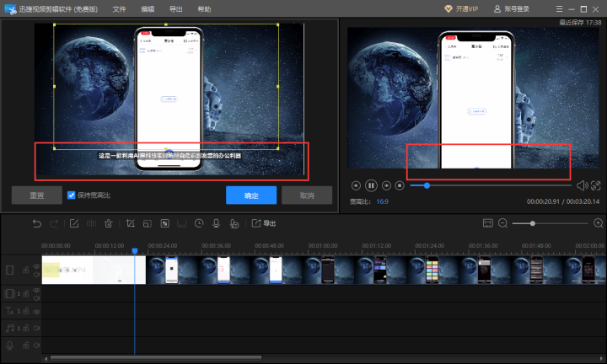The width and height of the screenshot is (607, 364).
Task: Step back one frame in preview
Action: click(x=356, y=185)
